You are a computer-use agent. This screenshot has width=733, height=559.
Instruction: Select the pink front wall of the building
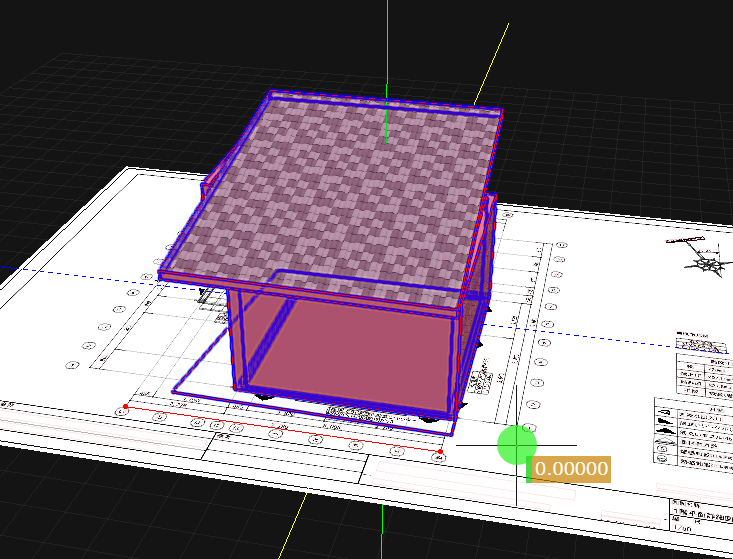tap(360, 350)
